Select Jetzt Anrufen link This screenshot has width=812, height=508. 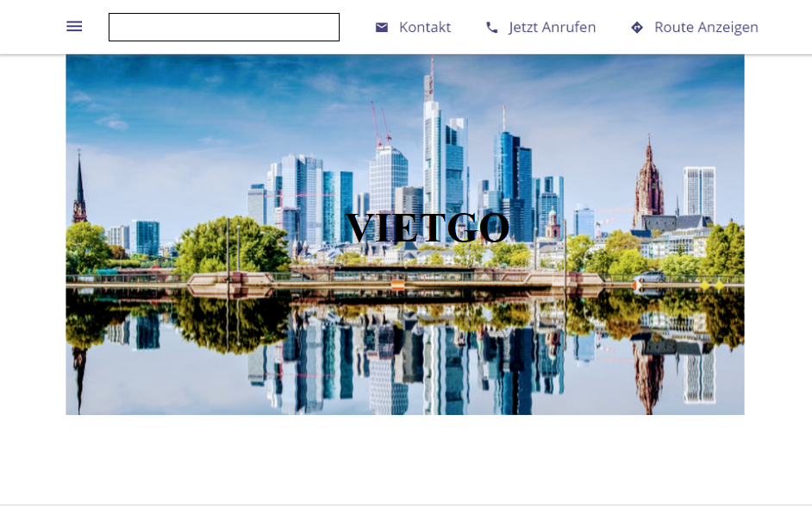tap(552, 27)
